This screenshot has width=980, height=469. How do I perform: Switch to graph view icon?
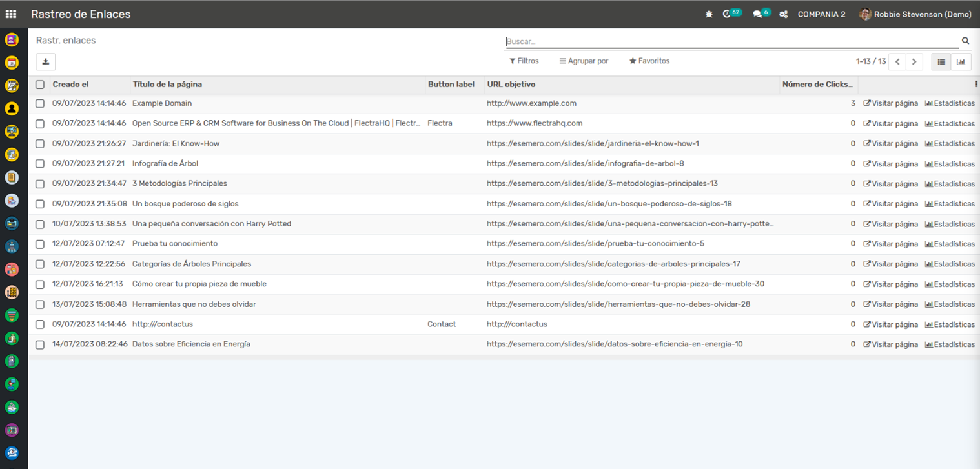[961, 62]
